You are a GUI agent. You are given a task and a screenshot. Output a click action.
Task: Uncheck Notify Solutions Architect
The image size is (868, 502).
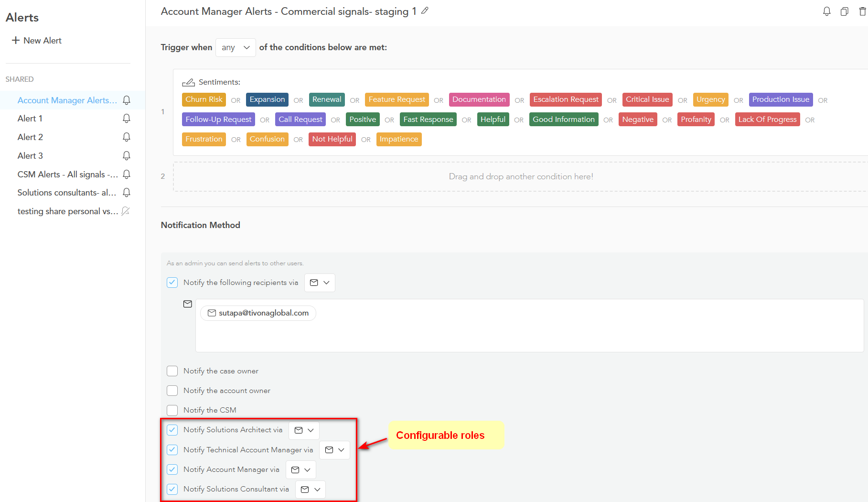[172, 430]
